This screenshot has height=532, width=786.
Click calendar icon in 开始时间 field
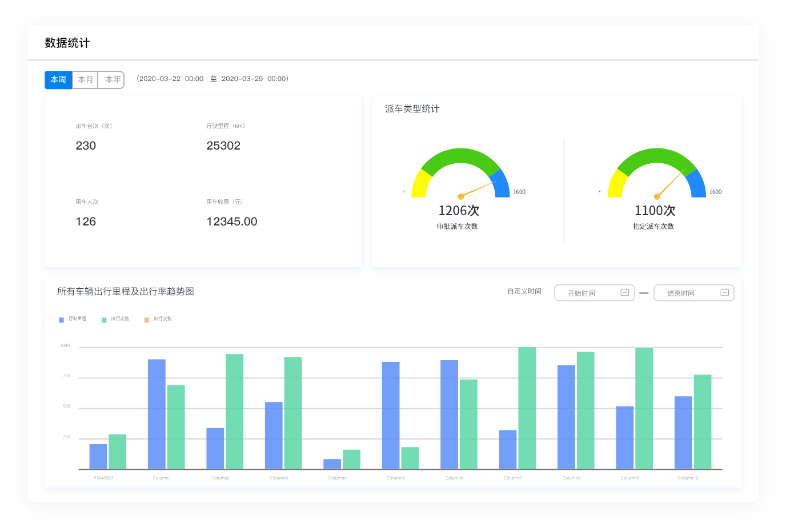pyautogui.click(x=624, y=292)
